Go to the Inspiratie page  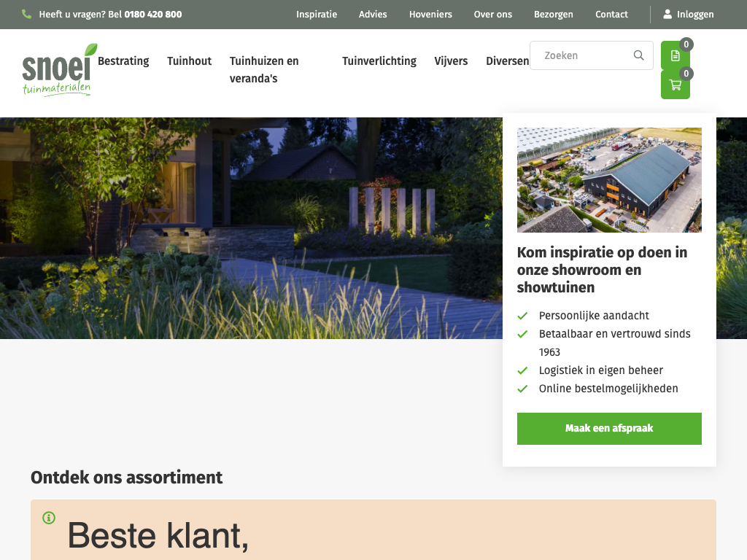point(317,15)
